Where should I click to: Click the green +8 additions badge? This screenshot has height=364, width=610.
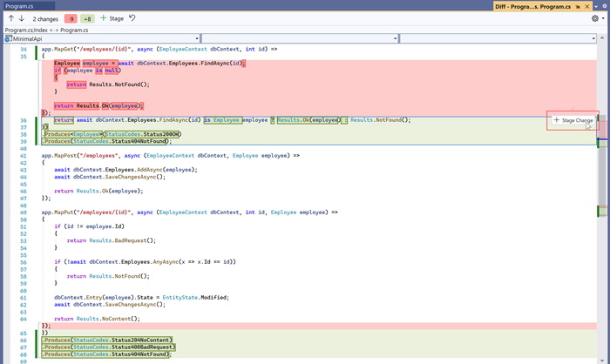pos(87,18)
